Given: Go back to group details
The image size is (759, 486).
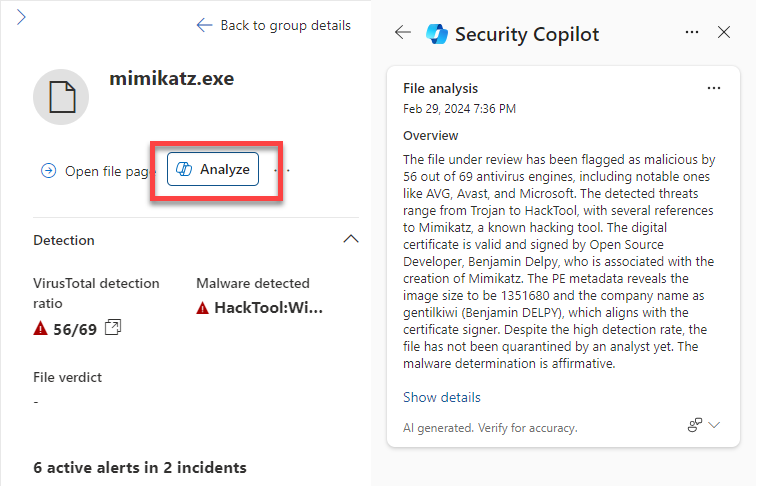Looking at the screenshot, I should (x=273, y=25).
